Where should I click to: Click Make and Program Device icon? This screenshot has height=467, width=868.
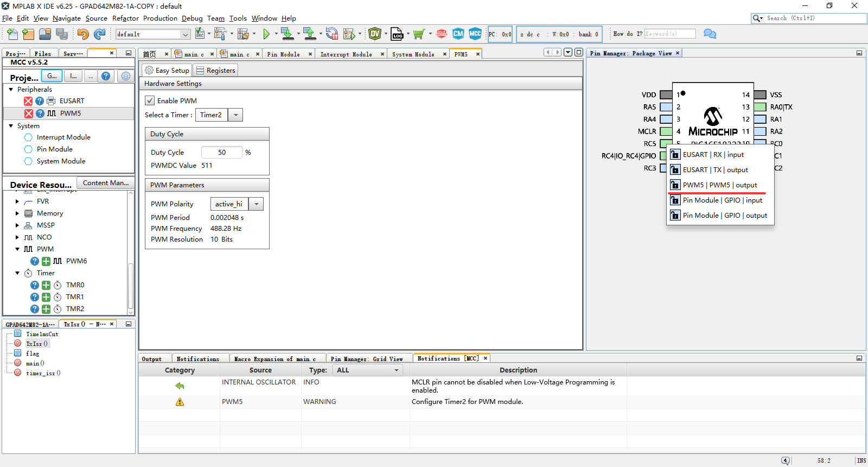(x=288, y=34)
